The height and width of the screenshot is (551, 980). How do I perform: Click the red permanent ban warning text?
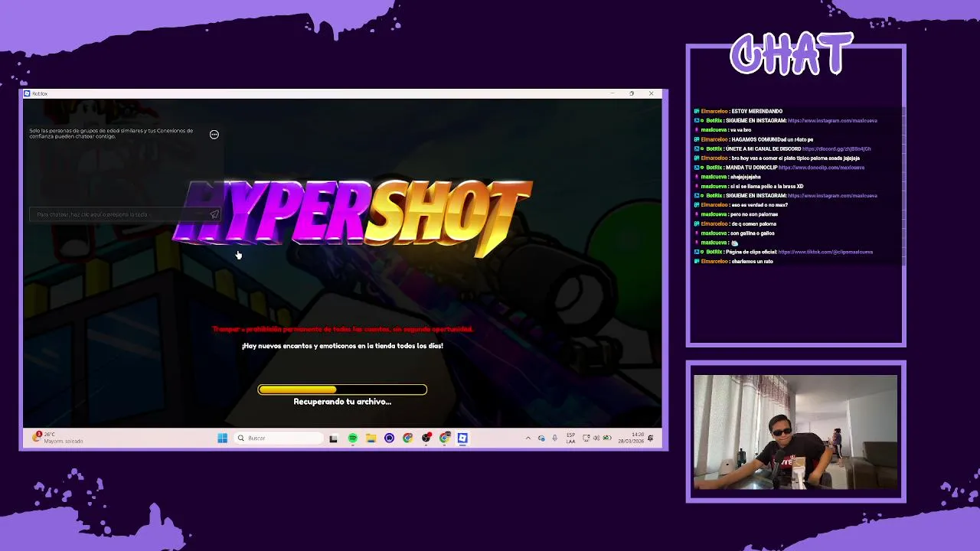(342, 329)
